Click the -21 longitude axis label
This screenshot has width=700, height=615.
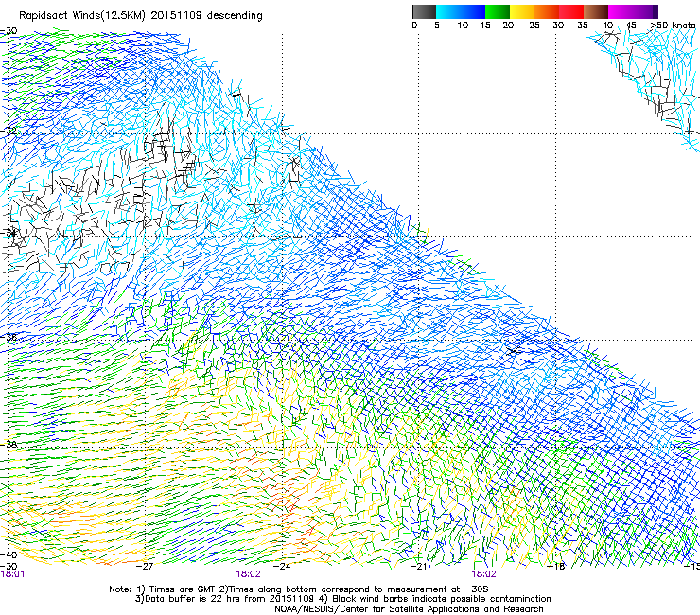(x=419, y=567)
